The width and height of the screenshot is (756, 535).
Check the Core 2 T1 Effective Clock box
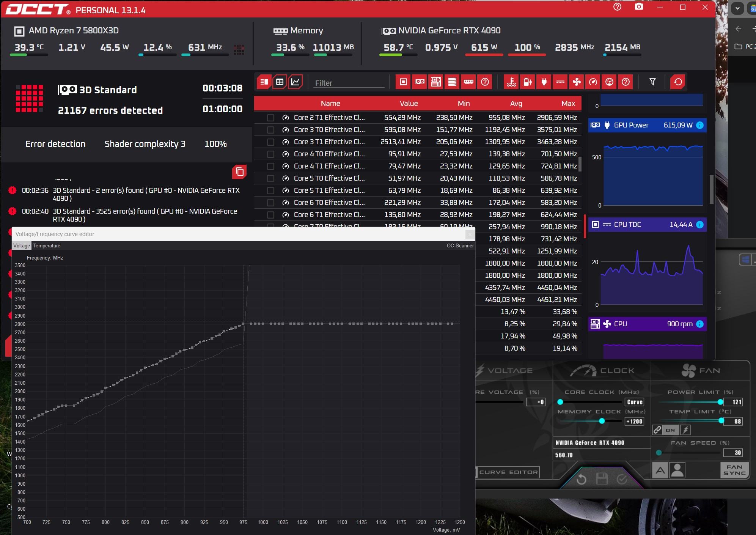tap(270, 118)
